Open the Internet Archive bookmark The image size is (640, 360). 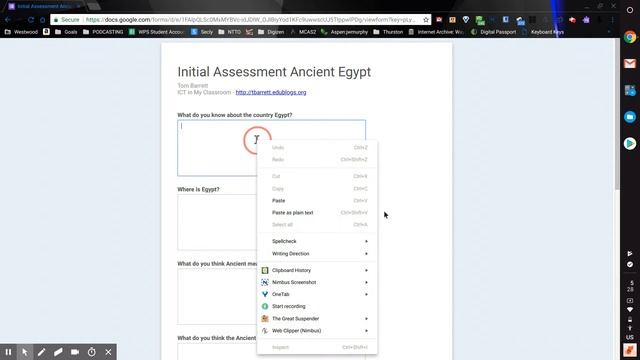[x=436, y=32]
